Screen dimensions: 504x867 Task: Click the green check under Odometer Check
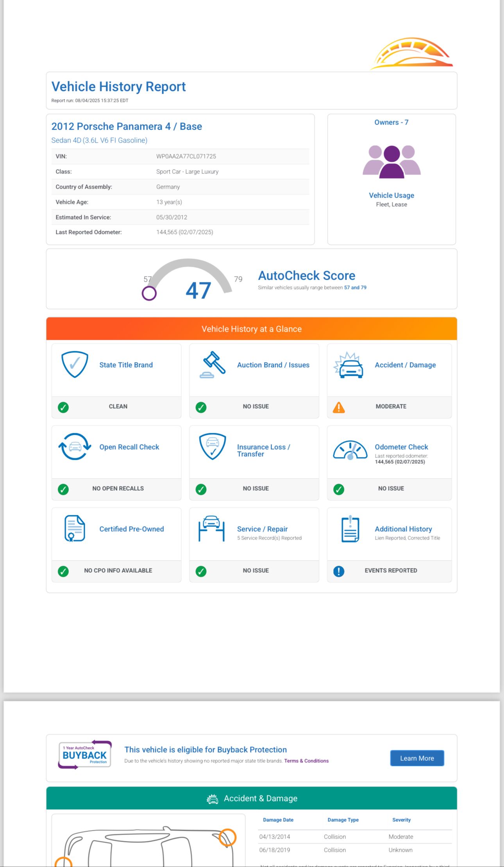pyautogui.click(x=339, y=489)
